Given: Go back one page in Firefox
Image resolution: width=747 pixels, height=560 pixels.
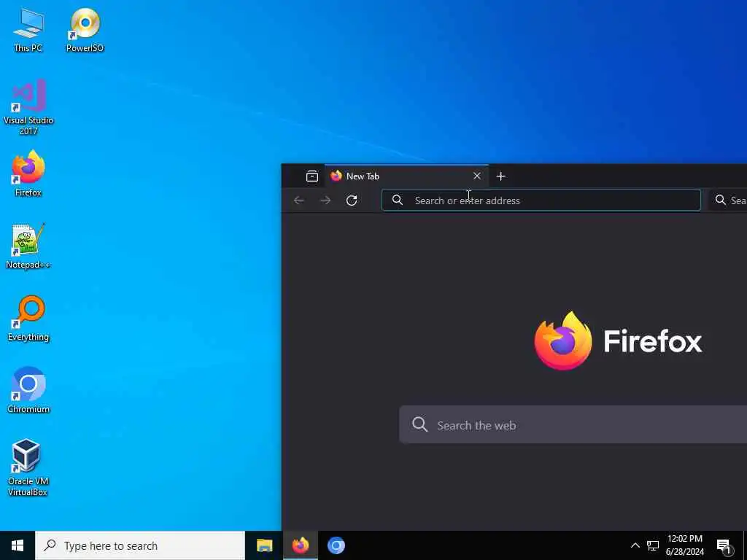Looking at the screenshot, I should [x=298, y=201].
